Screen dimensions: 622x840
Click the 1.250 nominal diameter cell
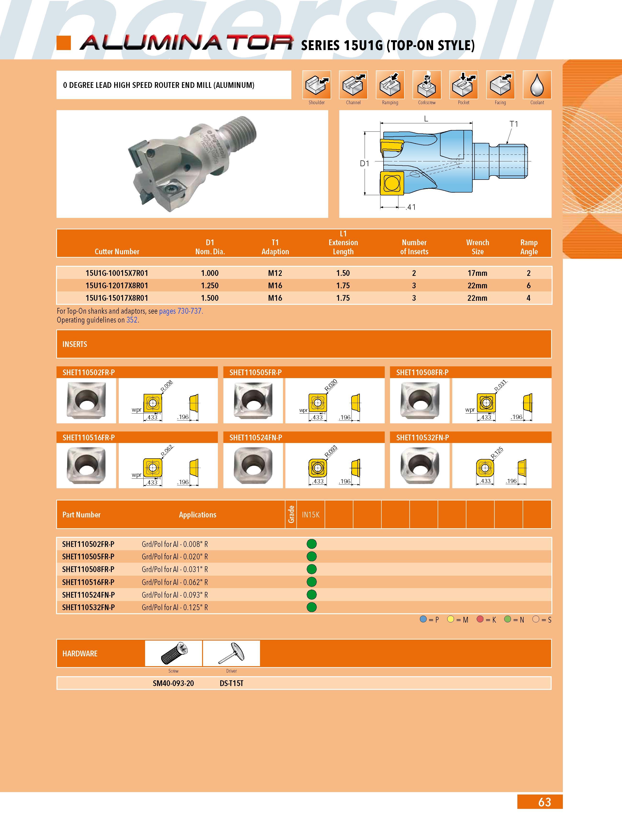(210, 285)
